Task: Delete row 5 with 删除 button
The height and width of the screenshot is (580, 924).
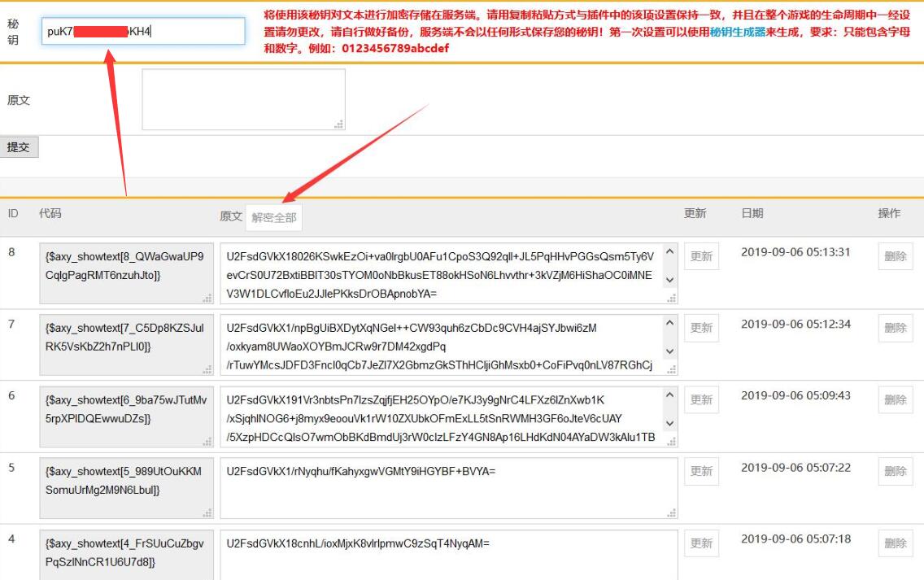Action: (895, 471)
